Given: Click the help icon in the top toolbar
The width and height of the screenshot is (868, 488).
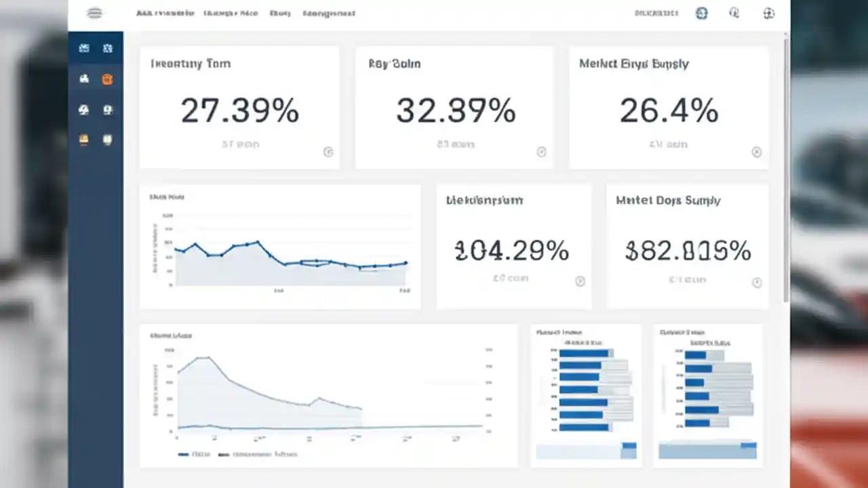Looking at the screenshot, I should point(734,13).
